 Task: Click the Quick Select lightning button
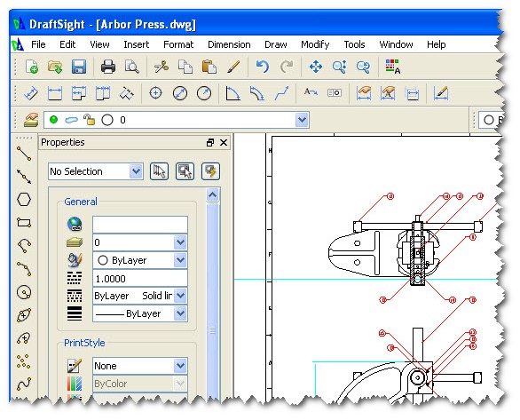tap(210, 171)
